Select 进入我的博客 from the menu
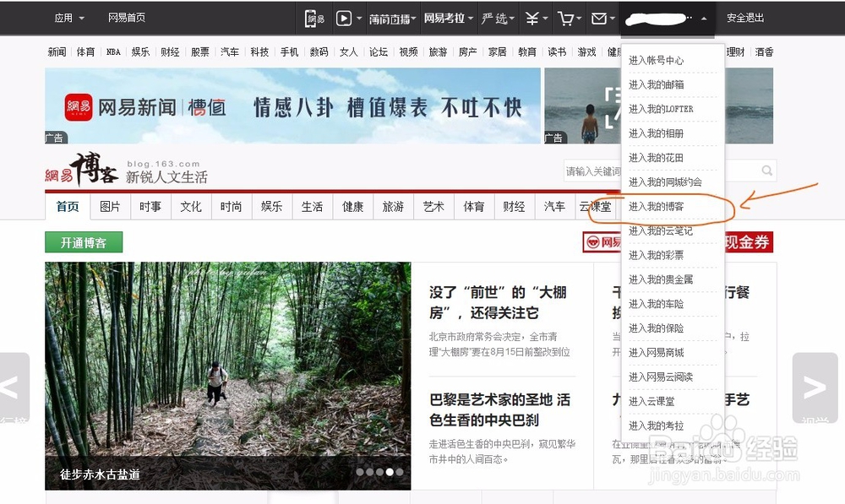Screen dimensions: 845x504 point(656,206)
